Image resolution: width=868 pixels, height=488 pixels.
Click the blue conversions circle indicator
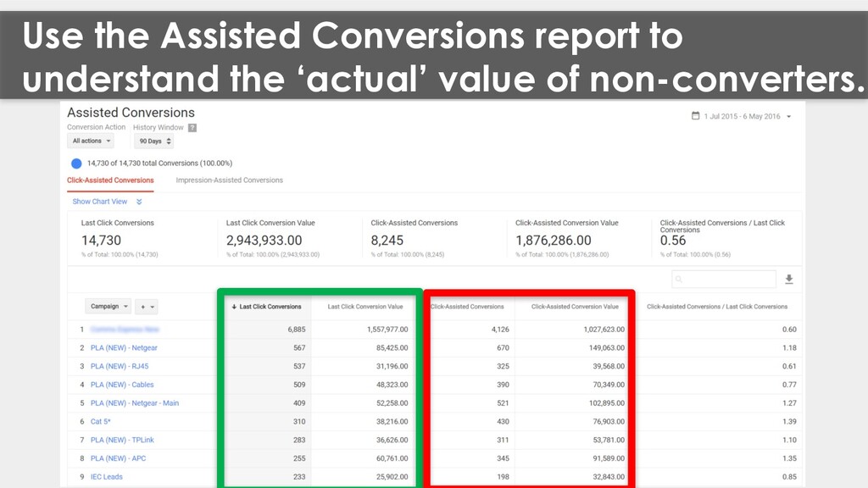[x=76, y=164]
